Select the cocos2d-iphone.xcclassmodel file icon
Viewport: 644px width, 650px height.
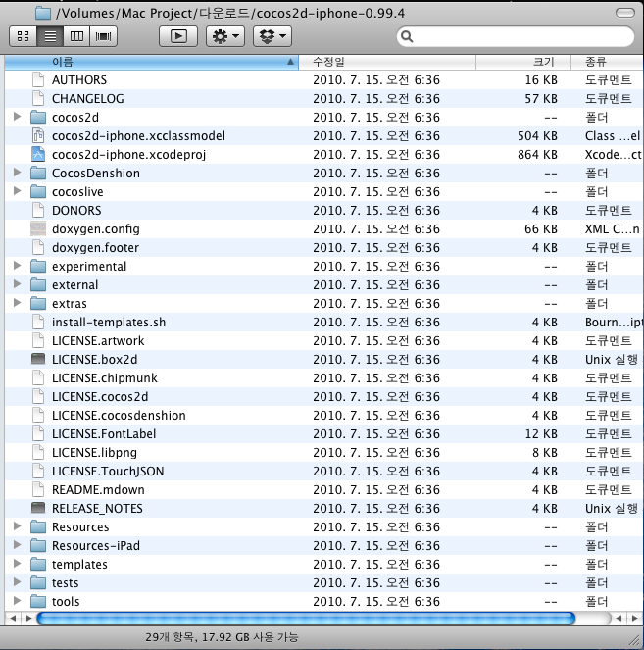click(x=38, y=135)
